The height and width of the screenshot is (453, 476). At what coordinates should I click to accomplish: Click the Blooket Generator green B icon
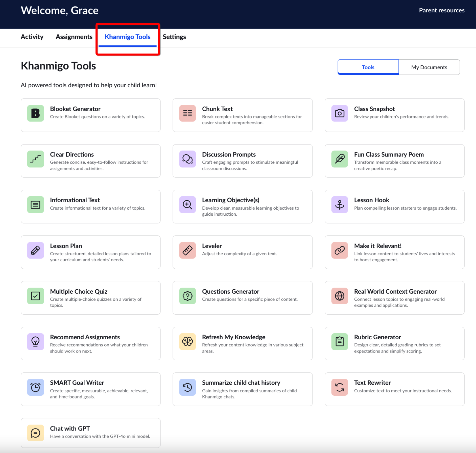[35, 113]
